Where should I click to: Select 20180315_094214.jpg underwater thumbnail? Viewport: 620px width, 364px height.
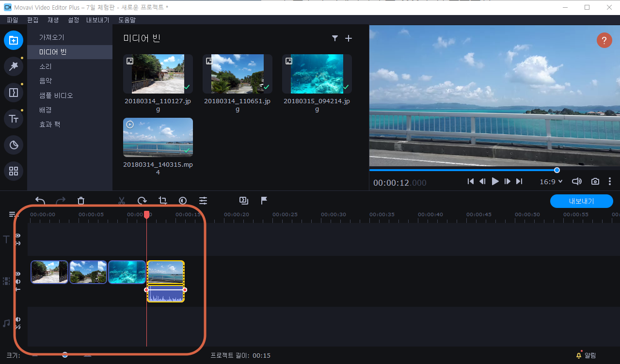tap(317, 74)
